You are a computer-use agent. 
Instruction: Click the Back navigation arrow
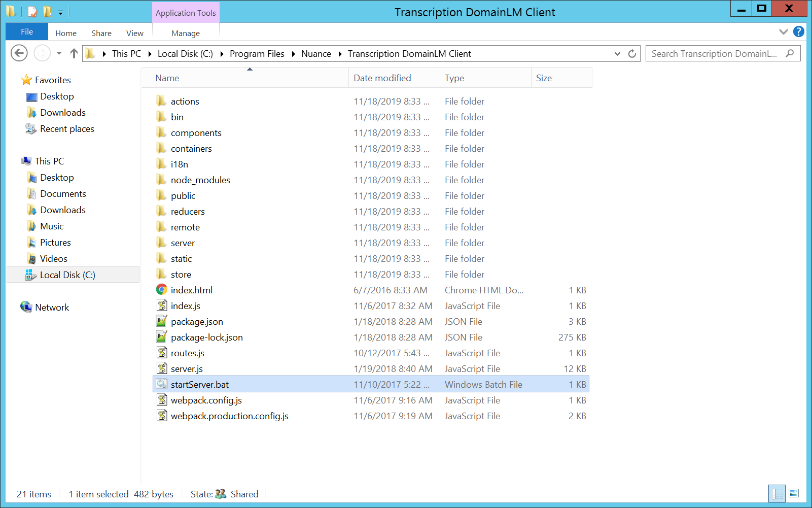19,53
